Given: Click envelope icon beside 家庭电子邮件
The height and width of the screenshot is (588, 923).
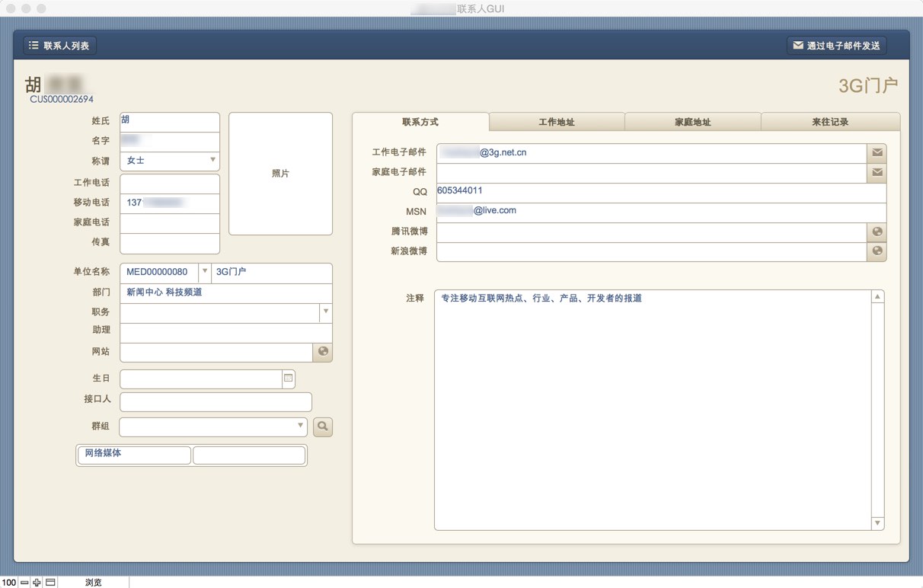Looking at the screenshot, I should (877, 173).
